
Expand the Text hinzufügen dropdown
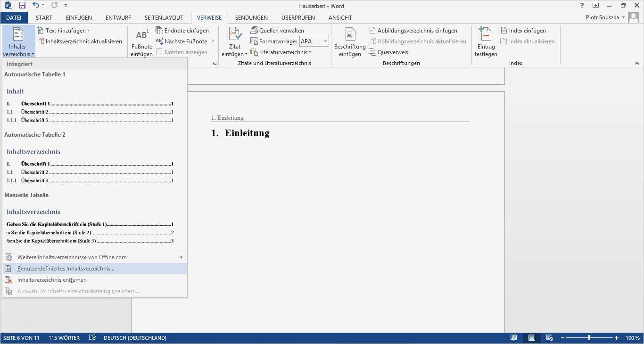coord(63,31)
